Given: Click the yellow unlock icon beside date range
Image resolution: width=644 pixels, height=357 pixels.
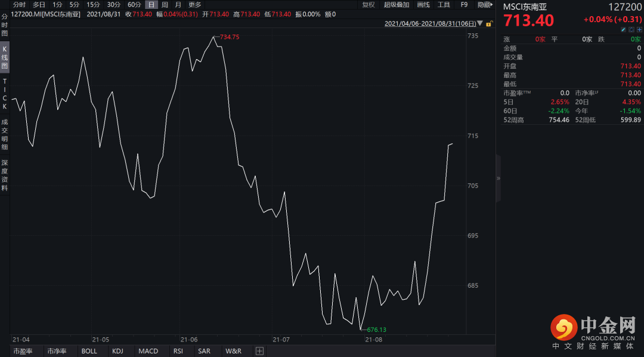Looking at the screenshot, I should pyautogui.click(x=489, y=24).
